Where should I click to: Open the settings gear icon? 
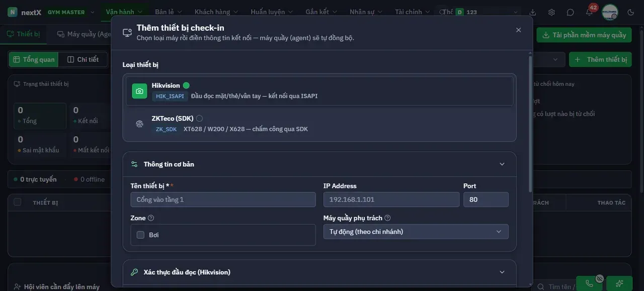pos(551,12)
